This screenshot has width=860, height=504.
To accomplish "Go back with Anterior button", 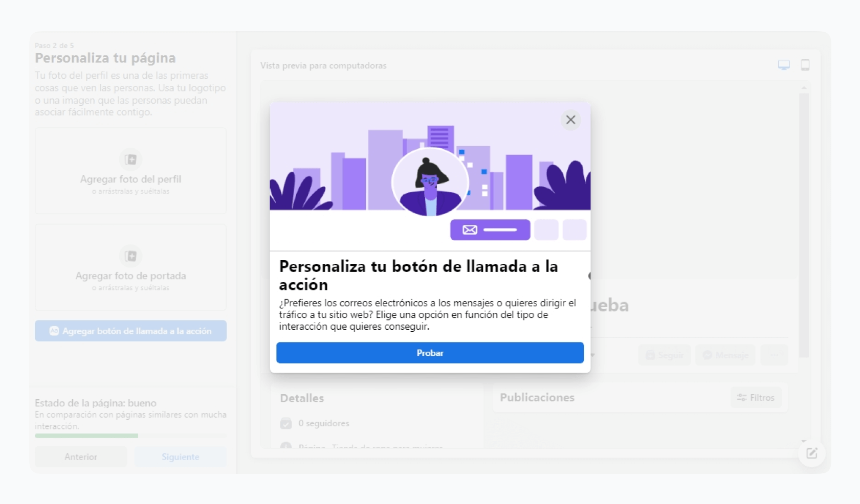I will click(x=81, y=456).
